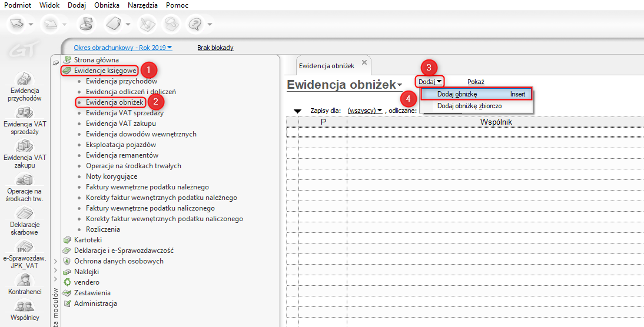This screenshot has height=327, width=644.
Task: Click the Strona główna flag icon
Action: coord(67,60)
